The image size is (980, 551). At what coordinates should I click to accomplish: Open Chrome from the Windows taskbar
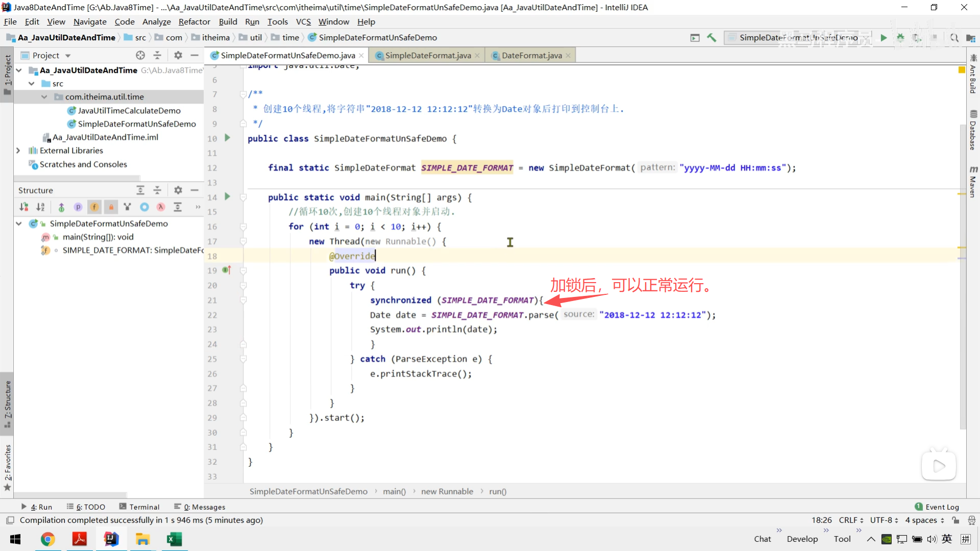pos(47,539)
